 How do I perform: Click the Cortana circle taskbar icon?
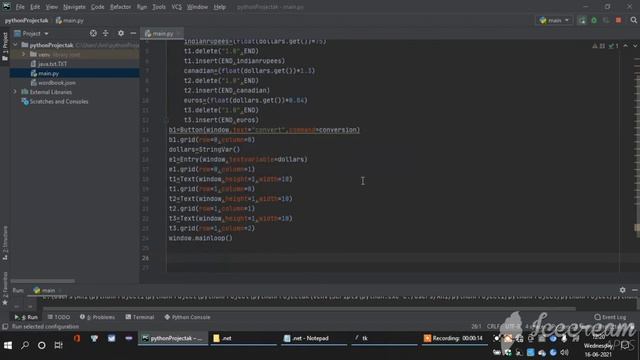42,345
